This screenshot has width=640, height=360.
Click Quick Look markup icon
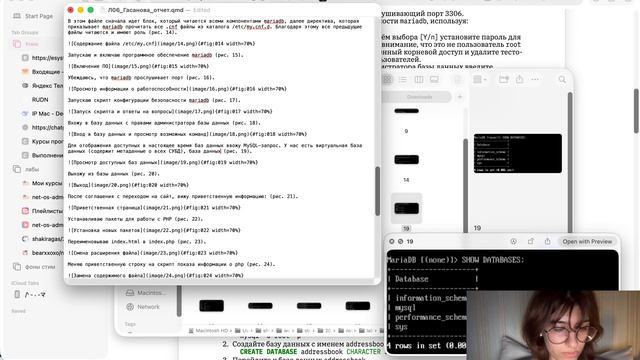513,242
